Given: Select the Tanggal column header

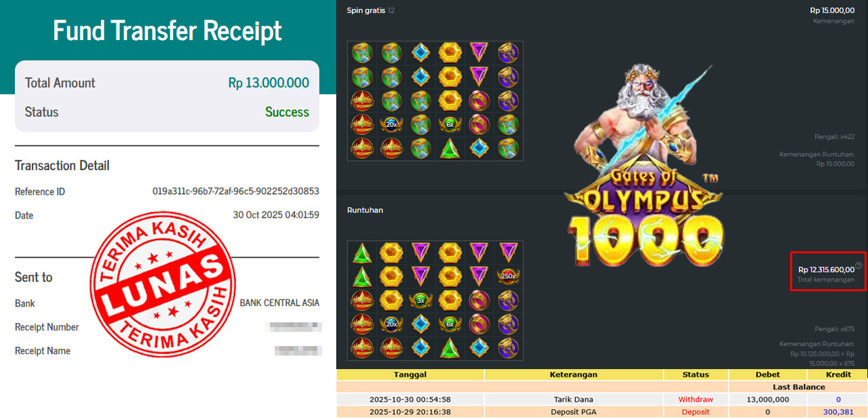Looking at the screenshot, I should coord(410,375).
